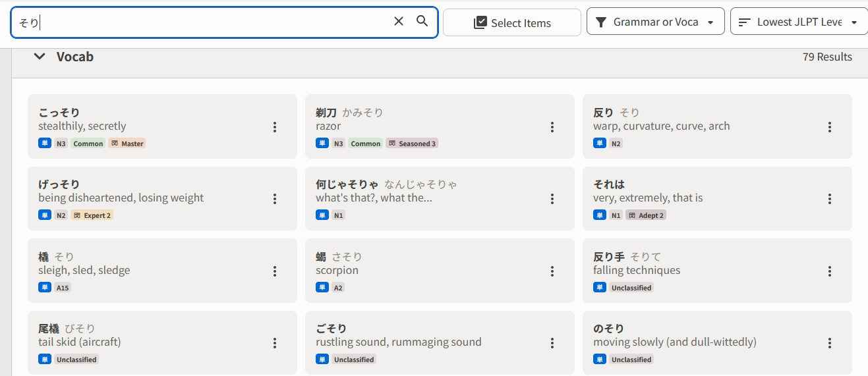Click 'sleigh, sled, sledge' definition text

(x=84, y=270)
